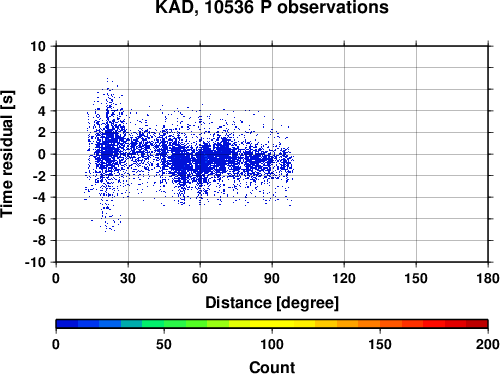
Task: Click the y-axis tick label 6
Action: (42, 90)
